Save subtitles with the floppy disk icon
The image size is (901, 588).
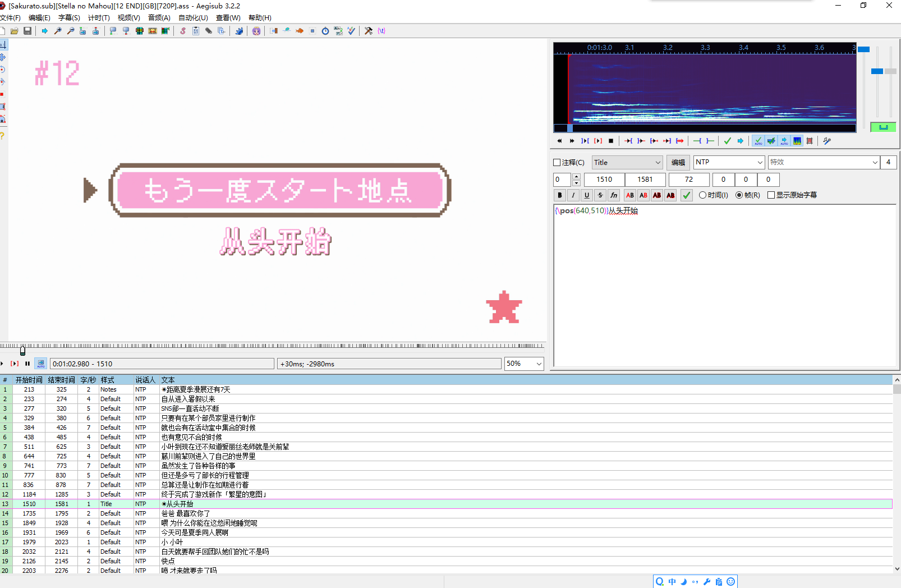pyautogui.click(x=27, y=31)
